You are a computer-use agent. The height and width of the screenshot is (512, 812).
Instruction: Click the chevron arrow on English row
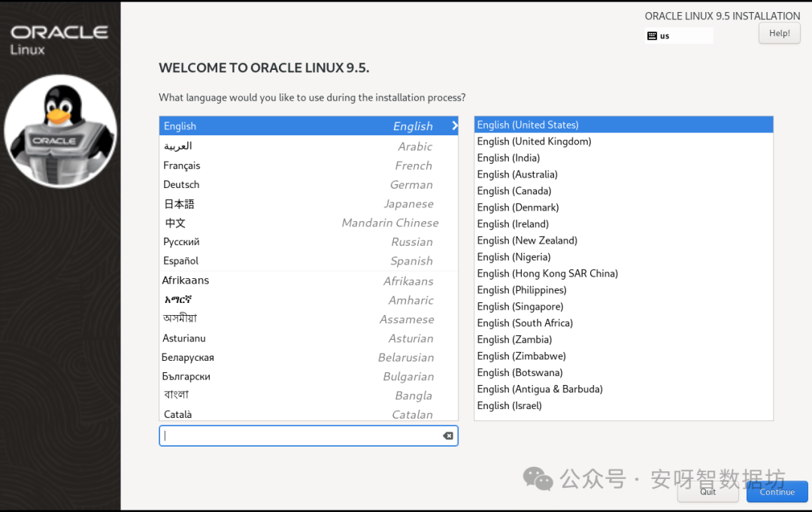pos(455,126)
